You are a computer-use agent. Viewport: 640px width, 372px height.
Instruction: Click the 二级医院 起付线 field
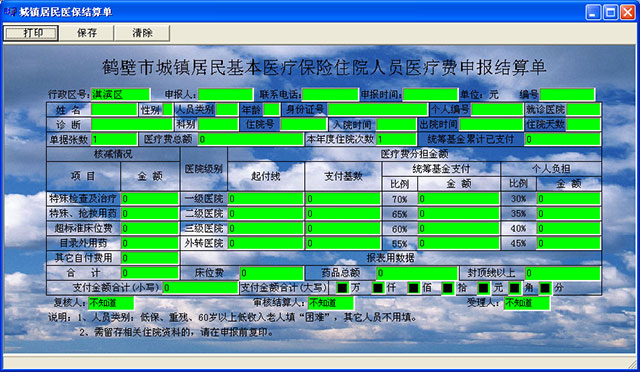point(266,213)
